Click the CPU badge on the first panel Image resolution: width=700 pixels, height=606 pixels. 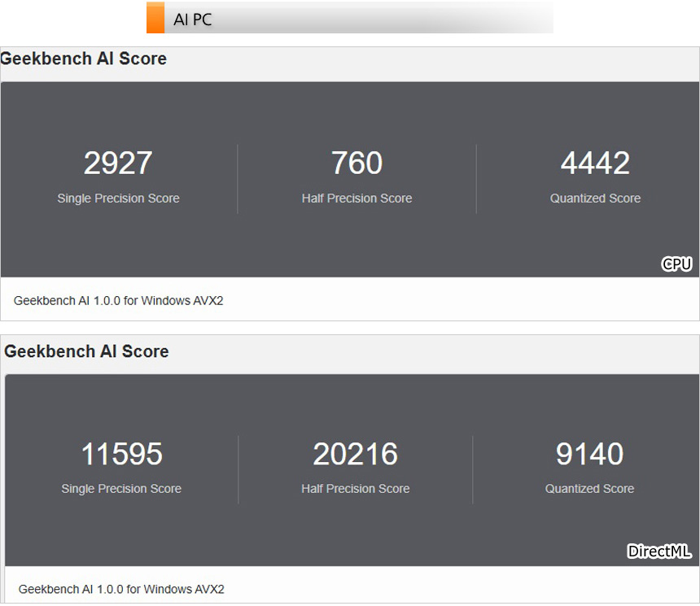point(676,264)
